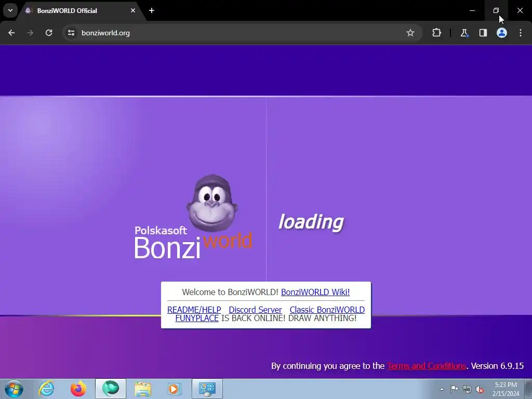Open a new browser tab
The height and width of the screenshot is (399, 532).
[x=152, y=10]
